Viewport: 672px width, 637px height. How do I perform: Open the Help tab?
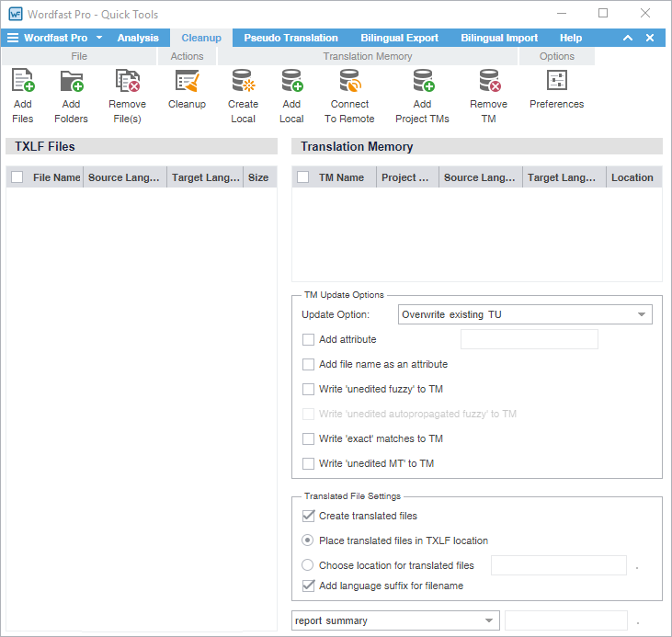click(x=571, y=38)
